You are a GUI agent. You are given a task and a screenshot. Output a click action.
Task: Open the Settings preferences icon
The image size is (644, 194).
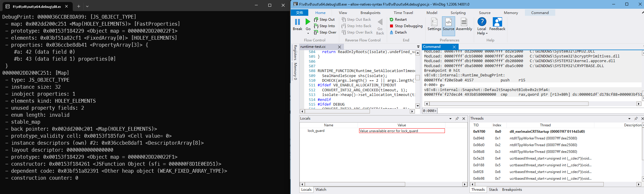434,22
